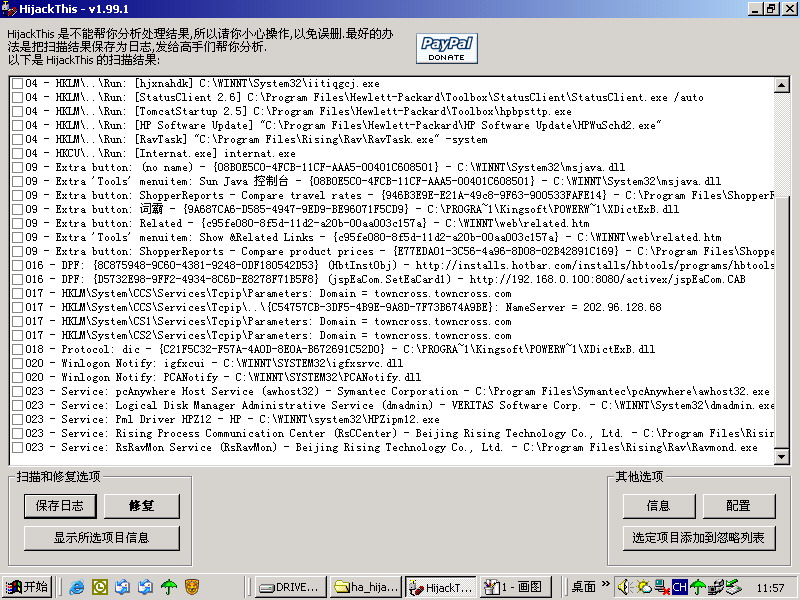The height and width of the screenshot is (600, 800).
Task: Check the 词霸 Extra button entry
Action: tap(17, 209)
